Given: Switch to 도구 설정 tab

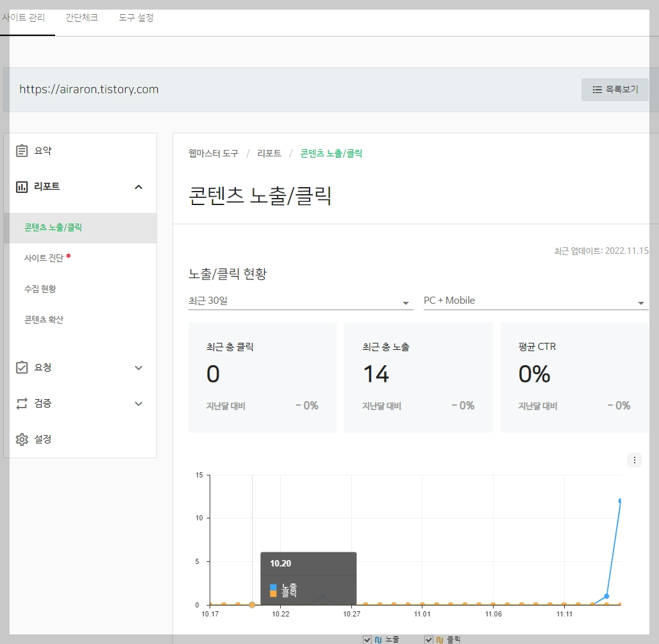Looking at the screenshot, I should coord(136,18).
